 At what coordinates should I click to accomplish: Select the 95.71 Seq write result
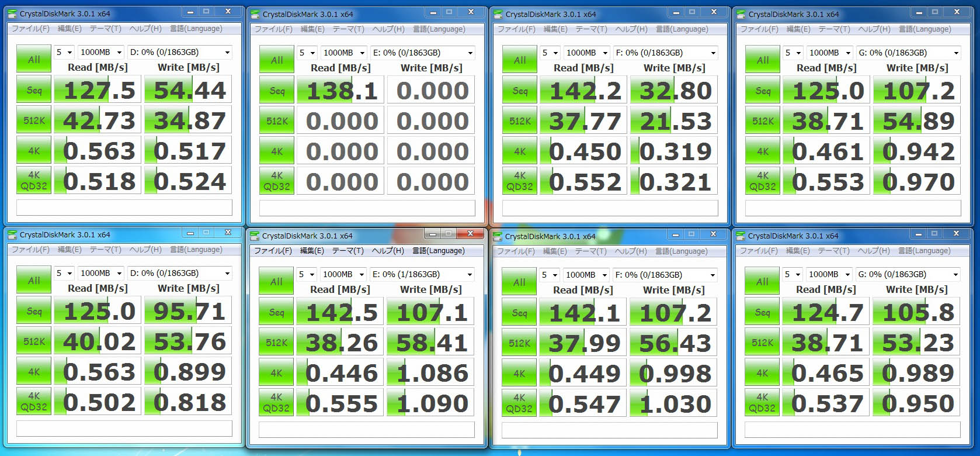(x=188, y=311)
